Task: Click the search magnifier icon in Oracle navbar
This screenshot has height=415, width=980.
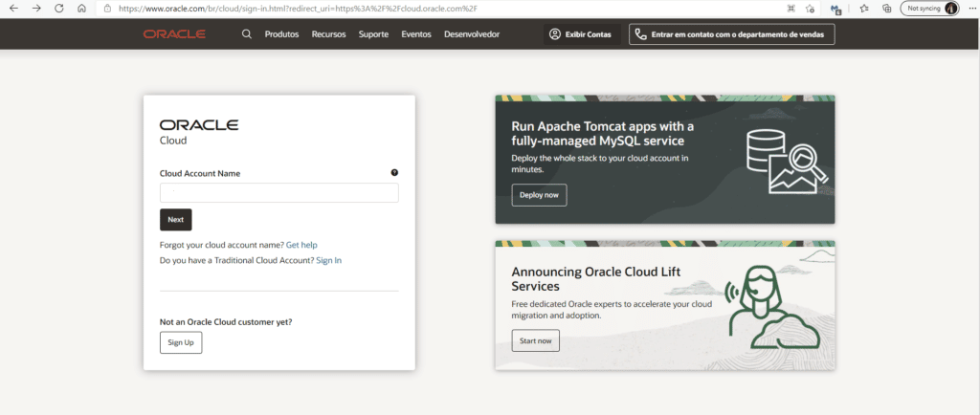Action: click(x=247, y=34)
